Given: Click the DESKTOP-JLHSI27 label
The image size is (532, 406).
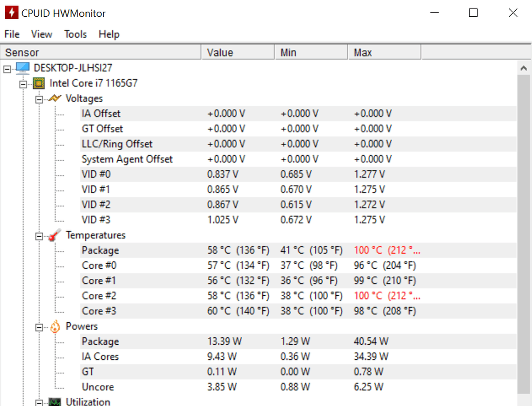Looking at the screenshot, I should [73, 68].
